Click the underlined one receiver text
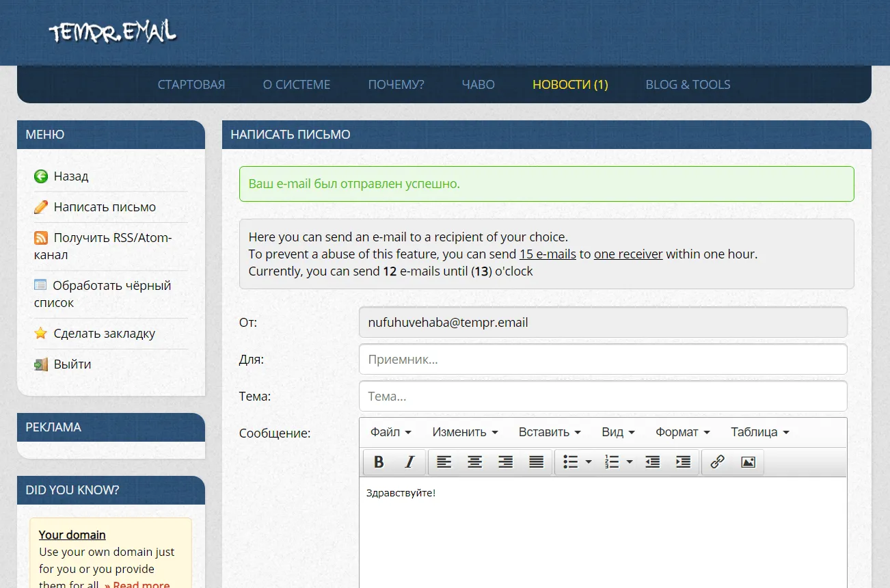 pos(628,254)
